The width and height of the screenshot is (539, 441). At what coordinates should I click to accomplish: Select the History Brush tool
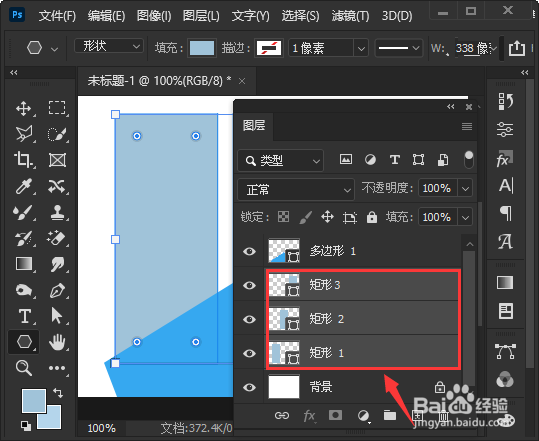(23, 238)
